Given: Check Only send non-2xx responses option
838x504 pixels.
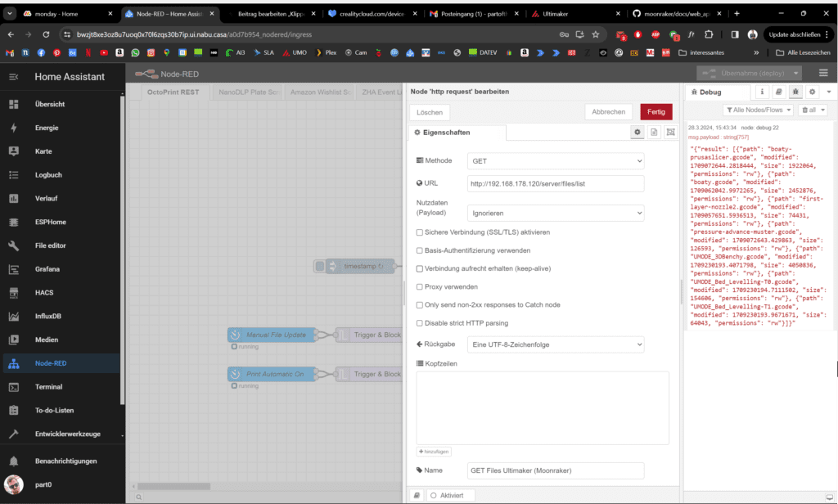Looking at the screenshot, I should point(420,305).
